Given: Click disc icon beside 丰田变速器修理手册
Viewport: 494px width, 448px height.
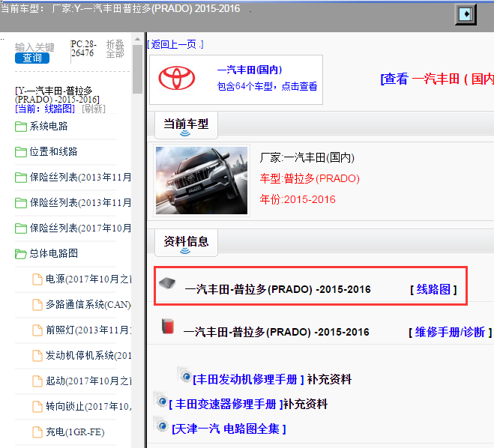Looking at the screenshot, I should pos(160,400).
